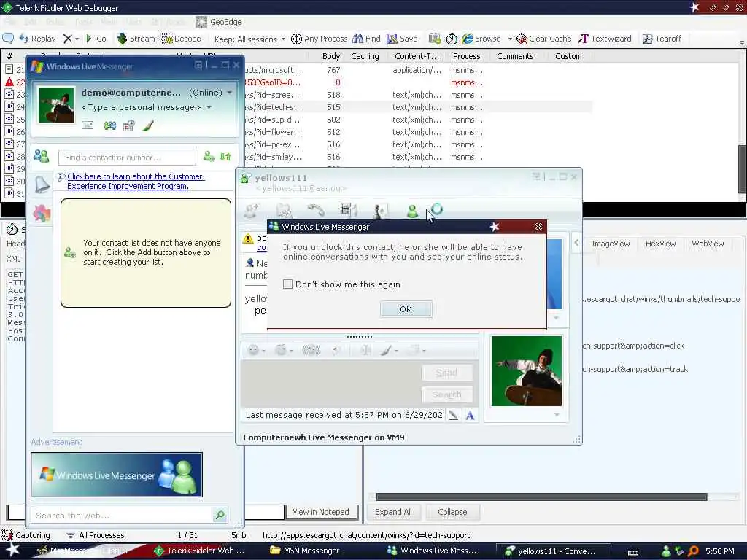Click the stopwatch timer icon in Fiddler toolbar

452,39
